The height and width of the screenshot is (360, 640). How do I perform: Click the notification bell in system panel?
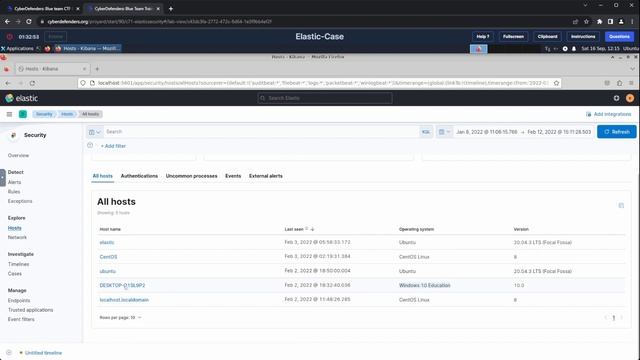(x=574, y=49)
